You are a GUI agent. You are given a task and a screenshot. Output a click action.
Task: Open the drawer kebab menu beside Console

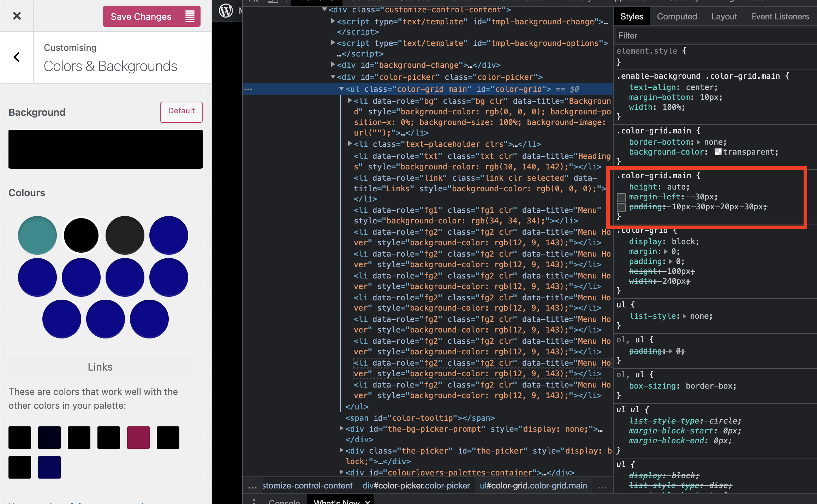point(254,501)
